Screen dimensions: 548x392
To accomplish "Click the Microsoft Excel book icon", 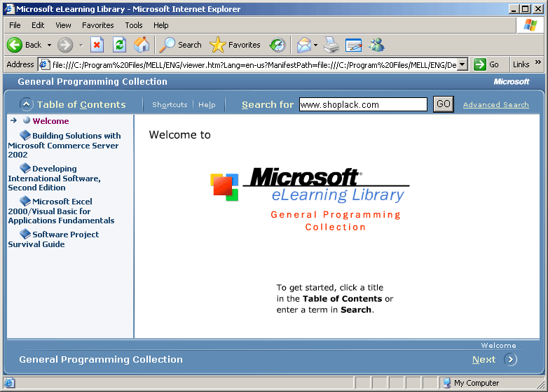I will pos(25,201).
